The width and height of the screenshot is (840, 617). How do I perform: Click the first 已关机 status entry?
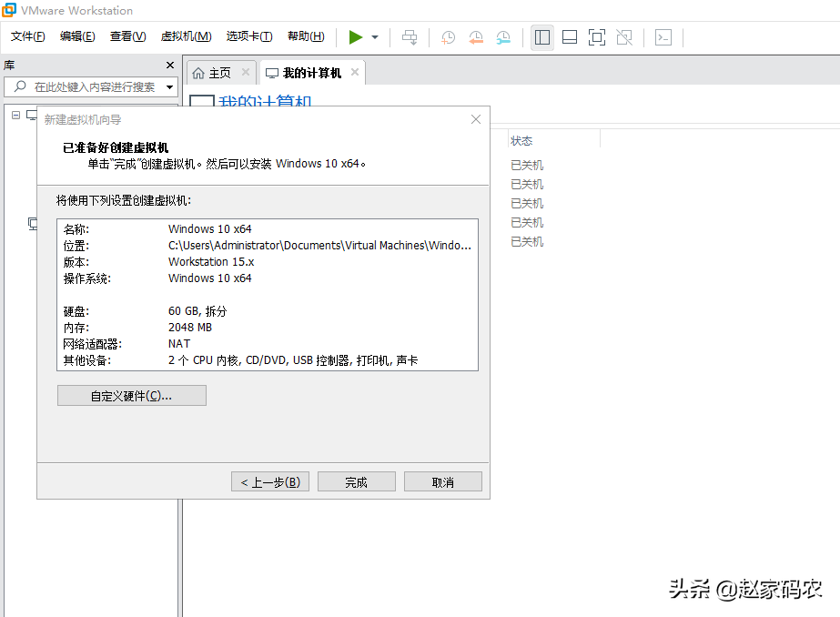click(x=527, y=165)
